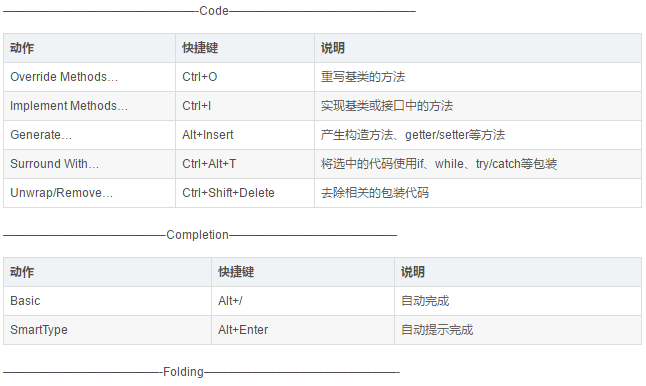Click the Basic completion row
646x386 pixels.
(x=322, y=301)
